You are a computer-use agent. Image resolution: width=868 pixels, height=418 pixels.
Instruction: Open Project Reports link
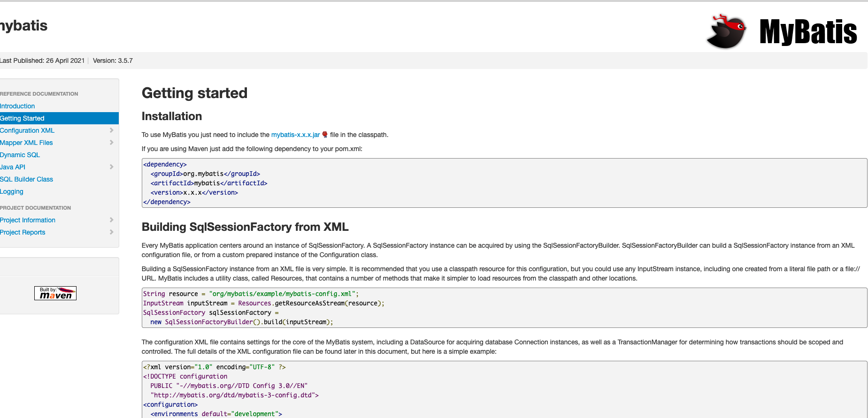pyautogui.click(x=23, y=232)
